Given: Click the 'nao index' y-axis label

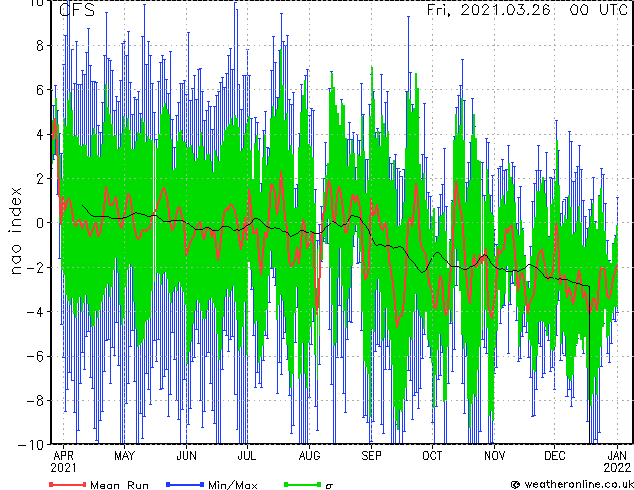Looking at the screenshot, I should (15, 231).
